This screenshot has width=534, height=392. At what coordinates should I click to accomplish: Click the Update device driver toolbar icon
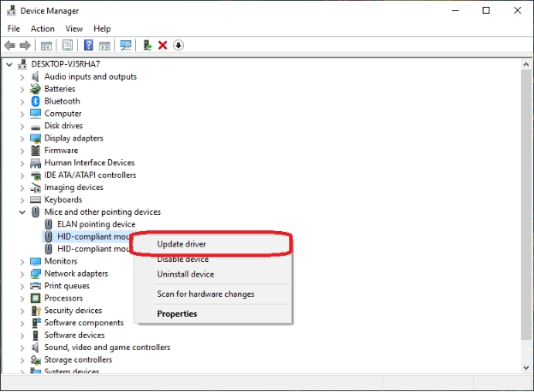point(148,45)
